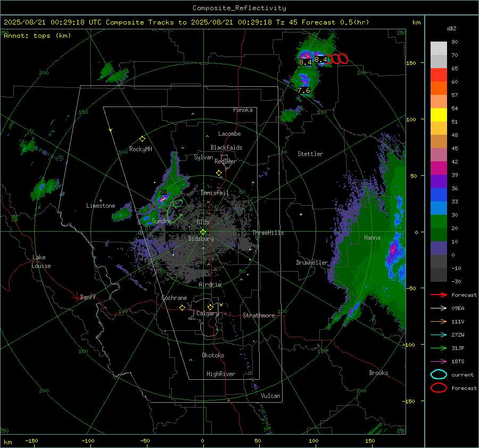Click the Innisfail label
479x448 pixels.
tap(215, 193)
